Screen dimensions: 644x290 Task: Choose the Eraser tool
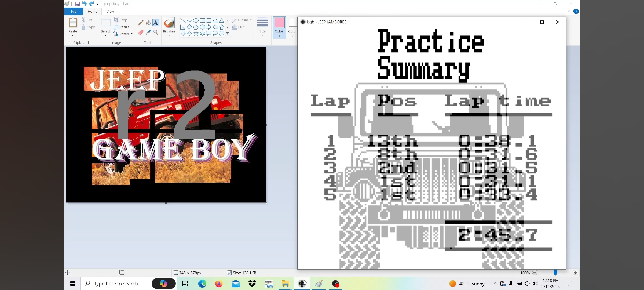(141, 32)
